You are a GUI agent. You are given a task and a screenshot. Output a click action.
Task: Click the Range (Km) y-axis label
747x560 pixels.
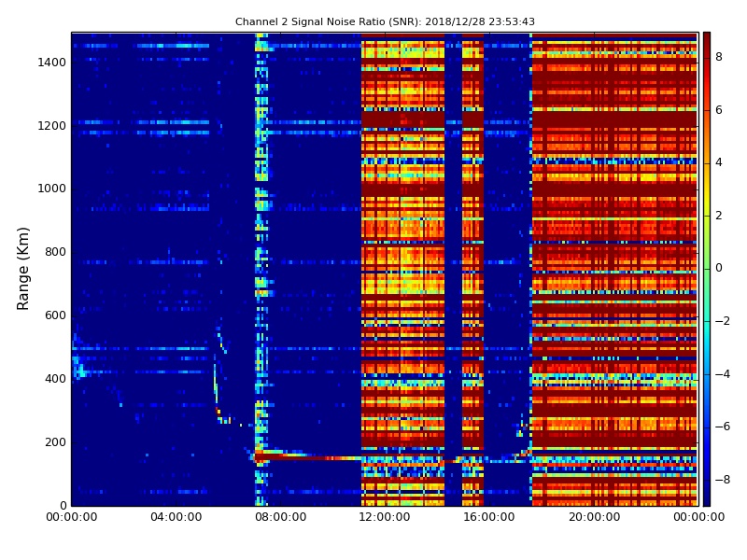coord(22,269)
